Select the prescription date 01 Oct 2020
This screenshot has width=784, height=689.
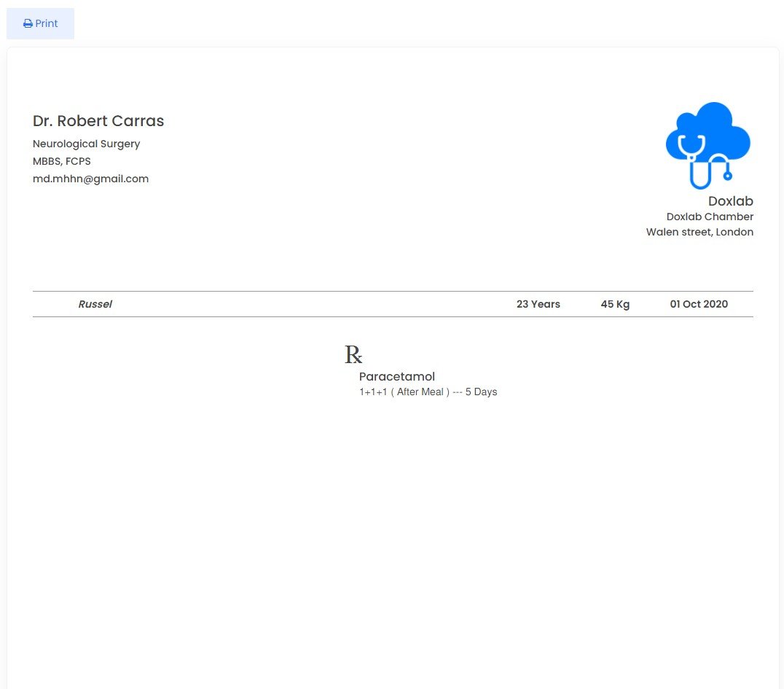click(x=699, y=304)
